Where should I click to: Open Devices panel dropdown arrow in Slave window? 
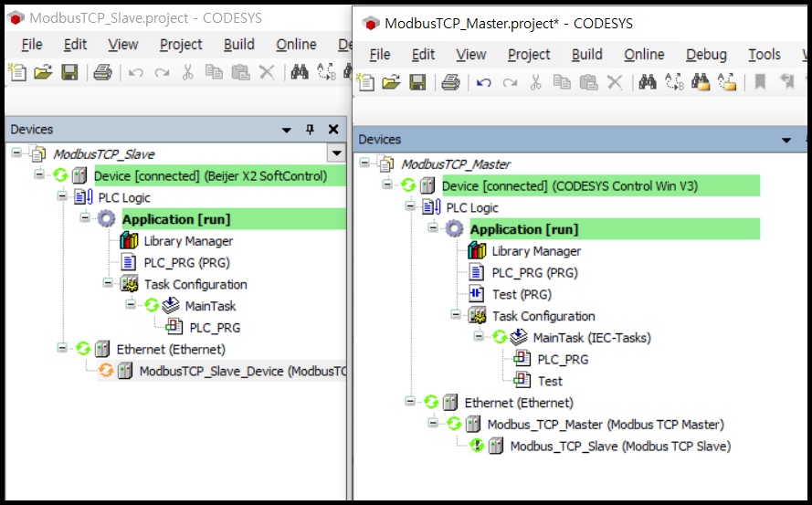(287, 130)
